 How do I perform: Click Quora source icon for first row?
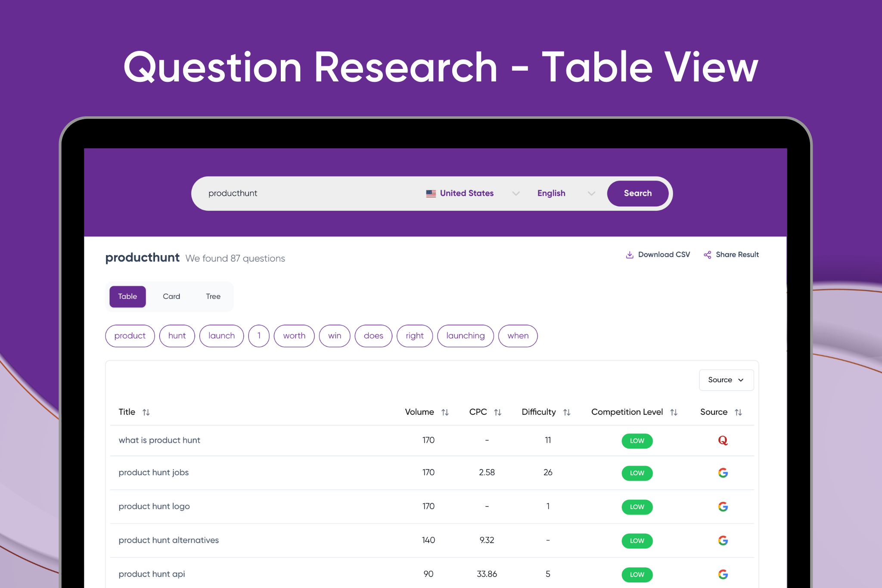tap(723, 440)
